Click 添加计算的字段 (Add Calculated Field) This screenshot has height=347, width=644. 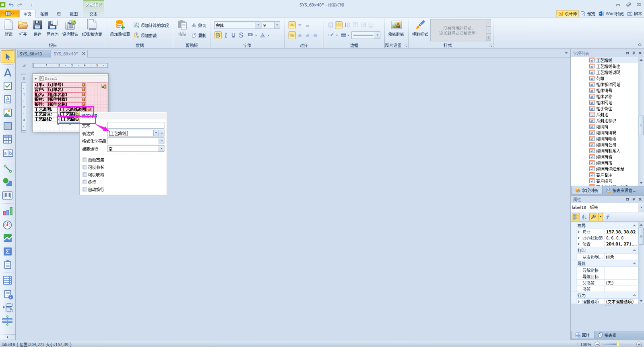coord(151,25)
